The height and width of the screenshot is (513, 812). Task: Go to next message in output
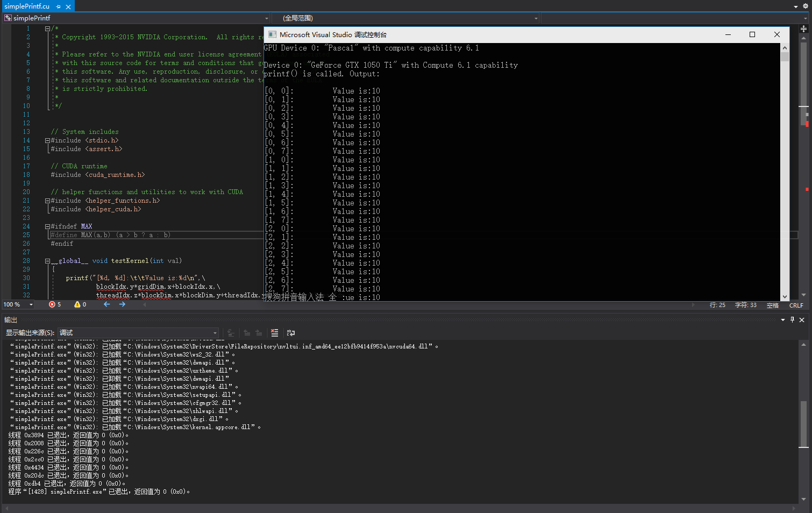point(259,333)
